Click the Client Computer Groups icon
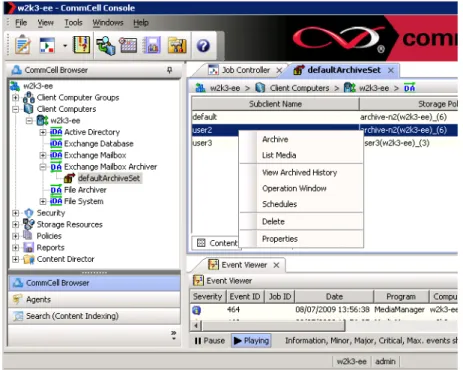This screenshot has width=463, height=370. (x=29, y=97)
